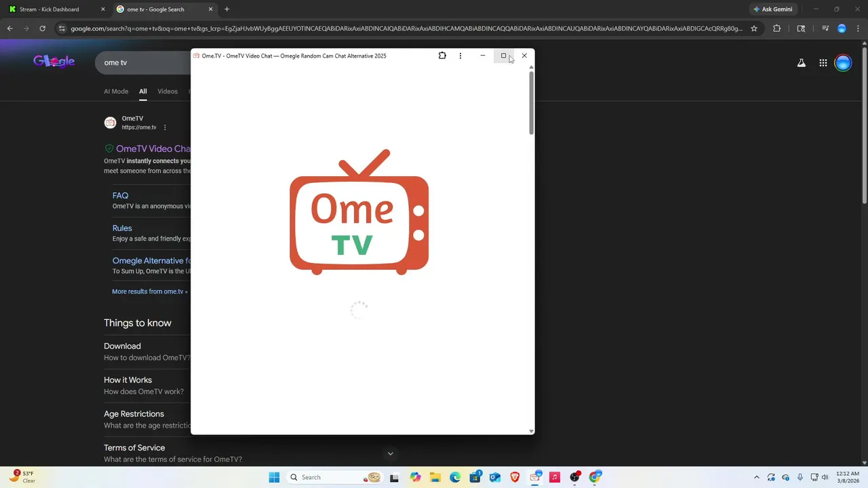Go back in Chrome browser

pos(9,28)
